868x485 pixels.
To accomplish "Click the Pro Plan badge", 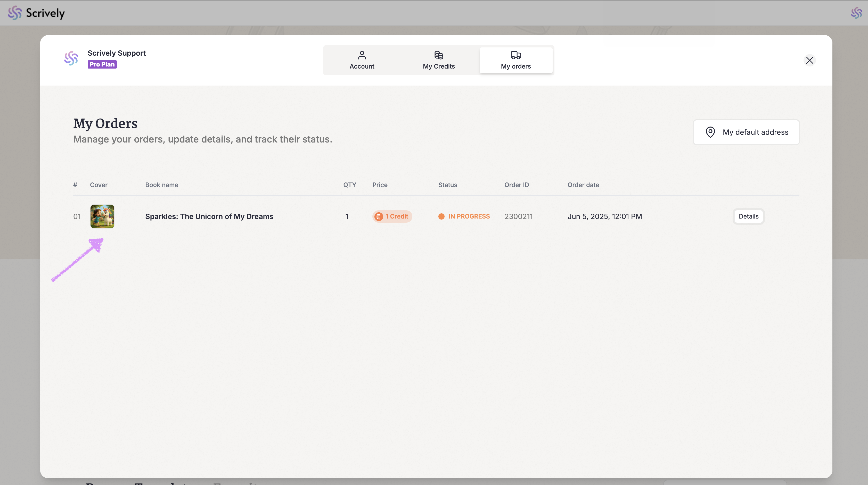I will 102,64.
